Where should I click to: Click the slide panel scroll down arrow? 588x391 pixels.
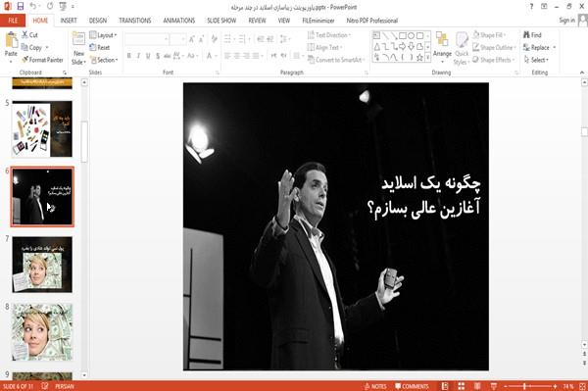tap(84, 375)
